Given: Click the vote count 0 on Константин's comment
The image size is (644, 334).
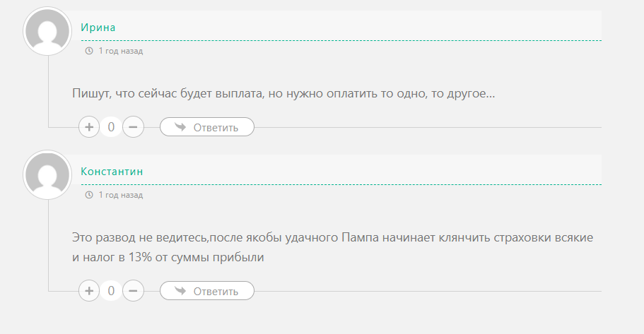Looking at the screenshot, I should pyautogui.click(x=111, y=291).
